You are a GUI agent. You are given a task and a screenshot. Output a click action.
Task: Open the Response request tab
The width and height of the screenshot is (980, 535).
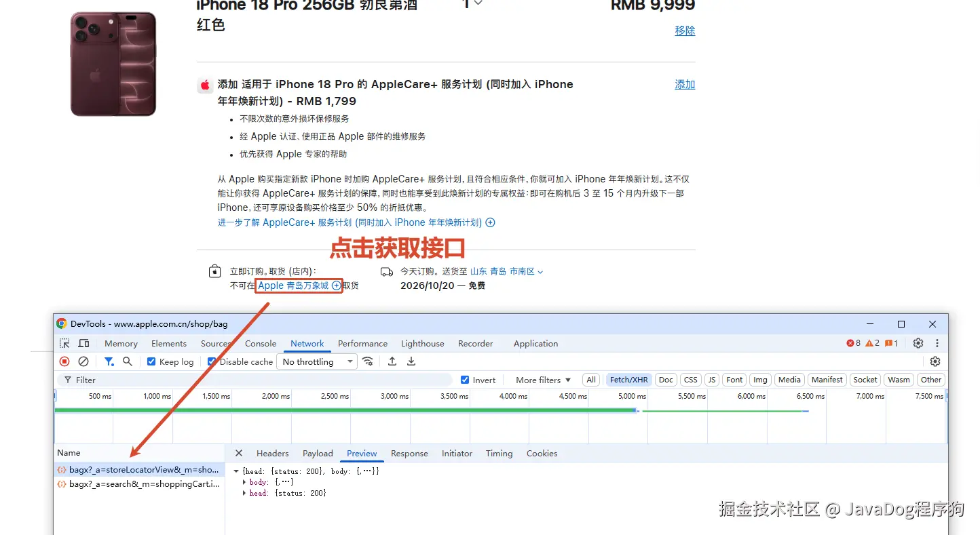(409, 454)
